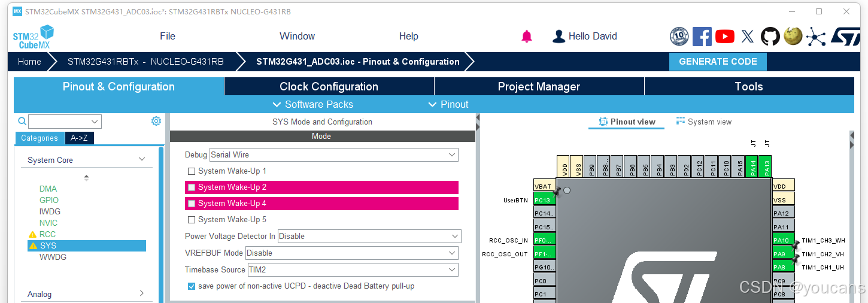Click the notification bell icon
The width and height of the screenshot is (868, 303).
(527, 37)
